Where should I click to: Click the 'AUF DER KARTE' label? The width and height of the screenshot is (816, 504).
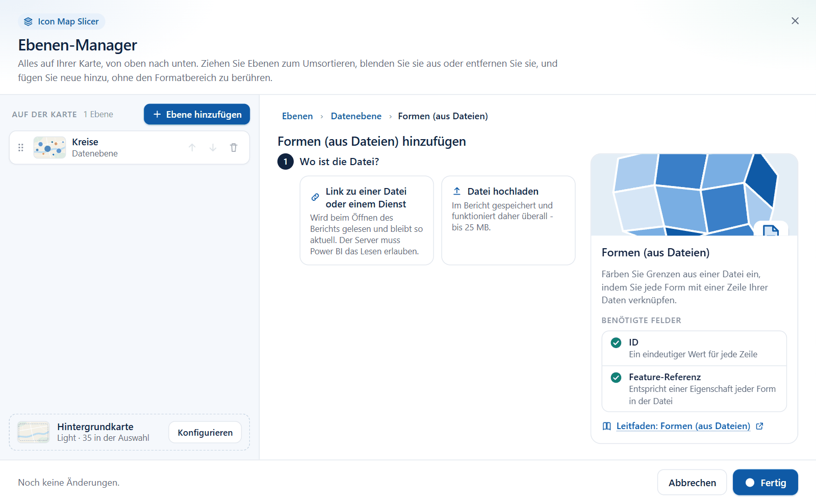(x=44, y=115)
